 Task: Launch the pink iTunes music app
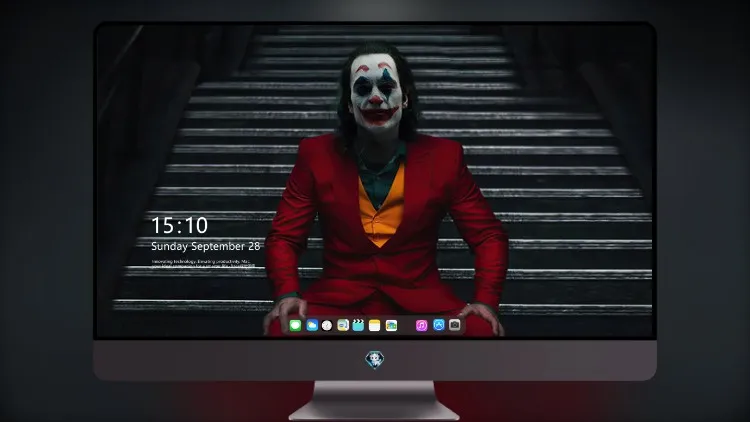[421, 325]
